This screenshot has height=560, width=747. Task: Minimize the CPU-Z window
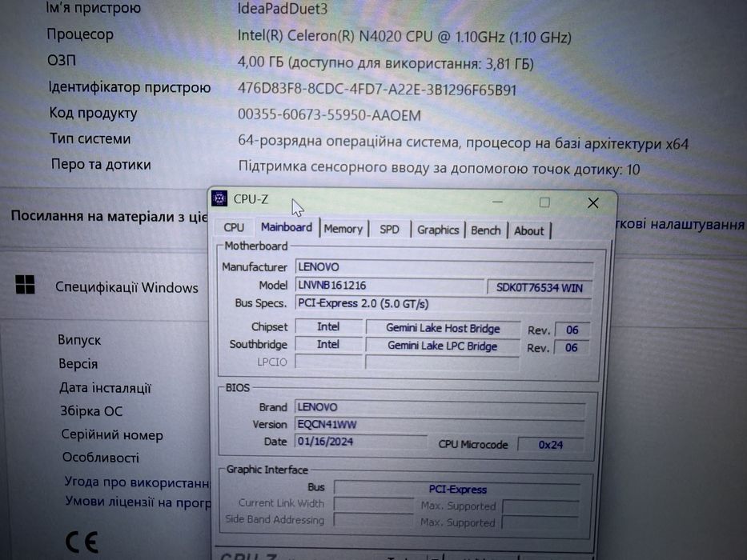click(498, 202)
